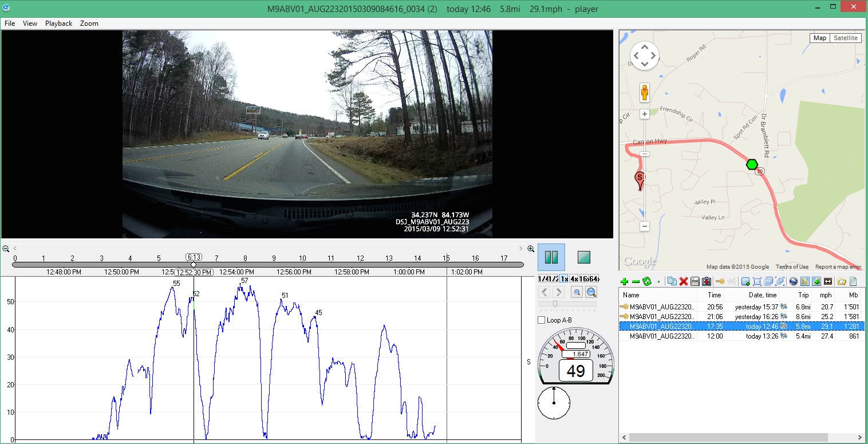This screenshot has width=868, height=444.
Task: Set playback speed to 4x
Action: point(574,278)
